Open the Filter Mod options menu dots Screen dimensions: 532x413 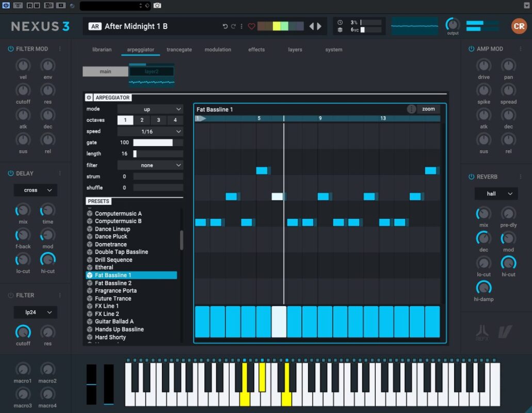pos(60,49)
